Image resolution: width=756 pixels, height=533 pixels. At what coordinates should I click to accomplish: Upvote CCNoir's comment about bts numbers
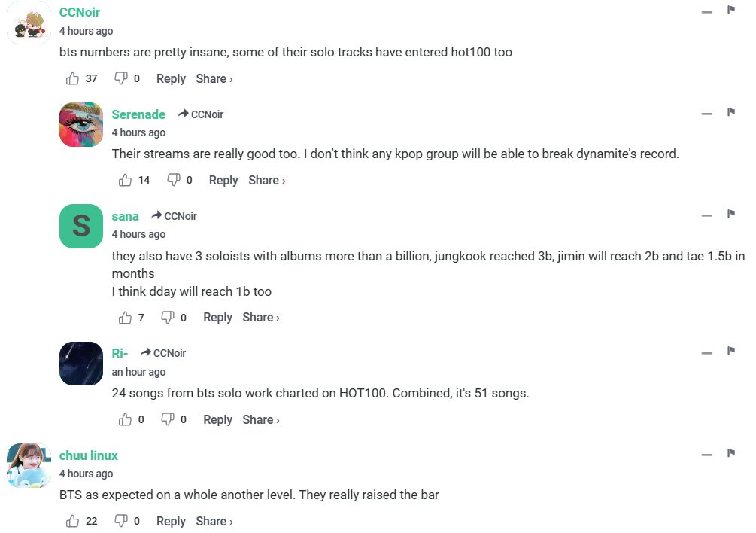(73, 78)
